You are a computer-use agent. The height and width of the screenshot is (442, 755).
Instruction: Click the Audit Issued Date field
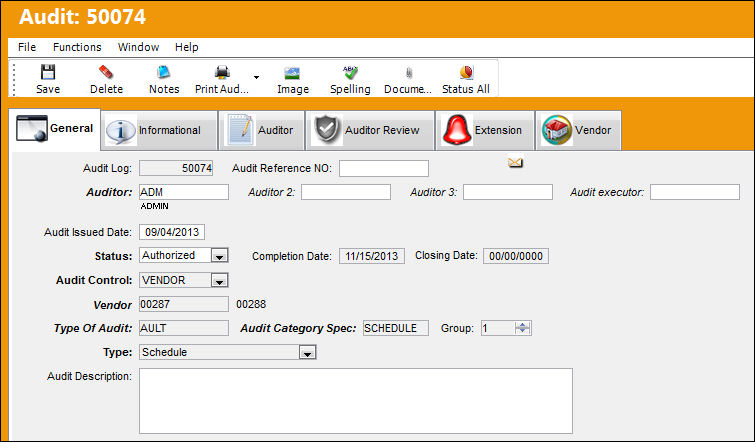click(x=172, y=232)
